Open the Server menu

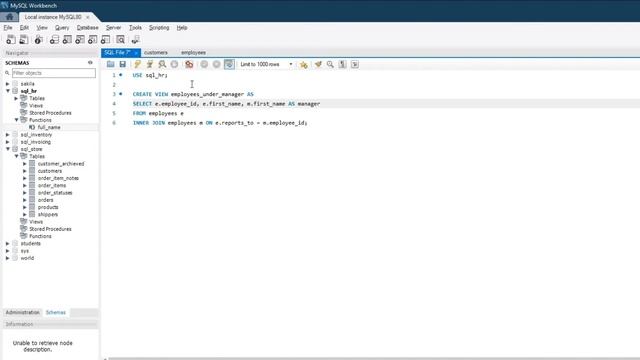(x=113, y=28)
